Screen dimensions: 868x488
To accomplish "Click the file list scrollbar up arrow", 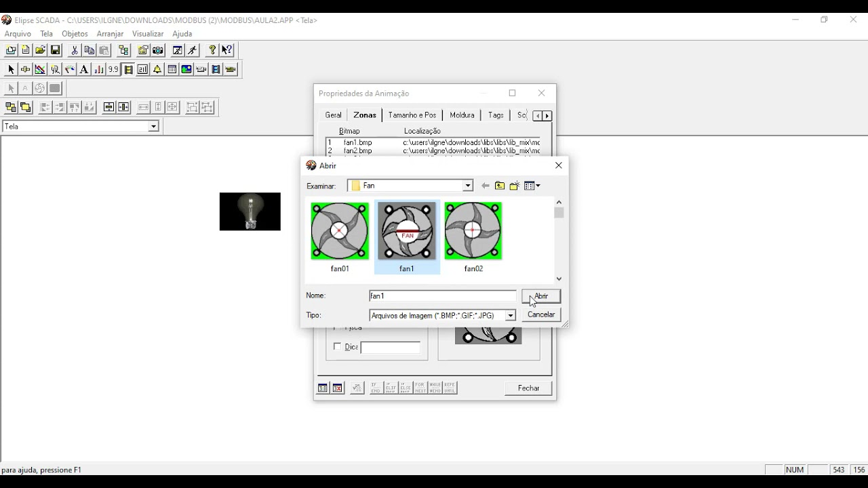I will tap(559, 202).
